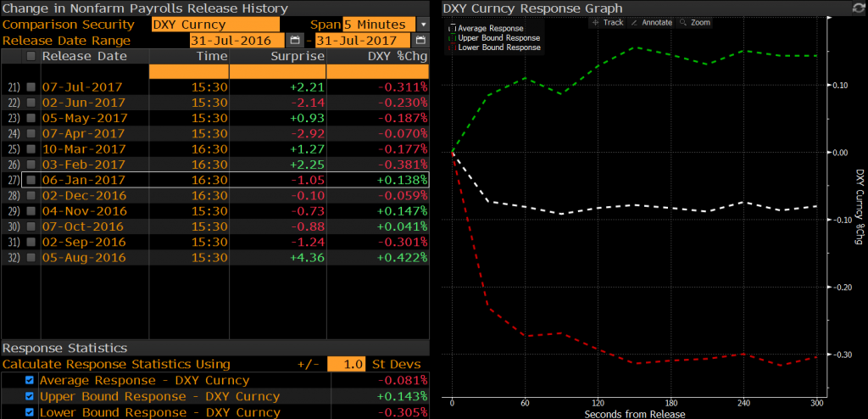The width and height of the screenshot is (868, 419).
Task: Uncheck Lower Bound Response - DXY Curncy
Action: 30,412
